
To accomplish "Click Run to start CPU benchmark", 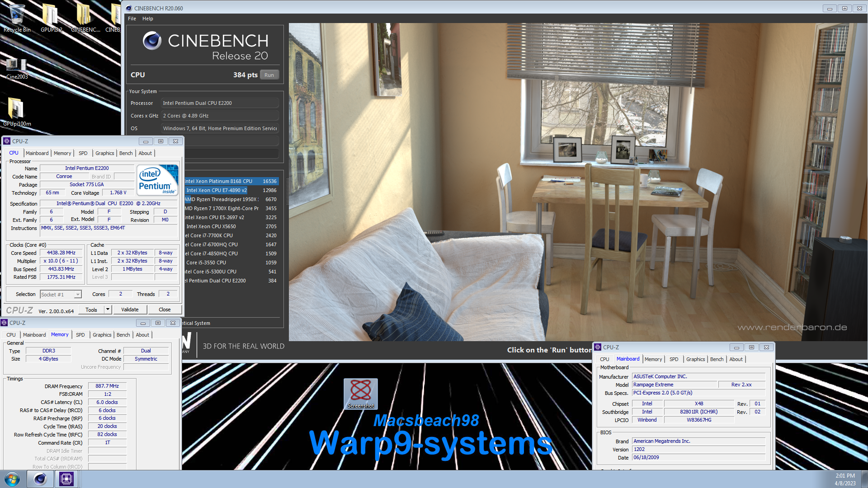I will click(269, 75).
